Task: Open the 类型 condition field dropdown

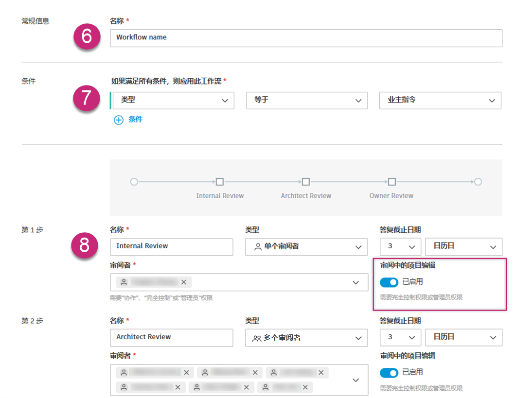Action: click(x=173, y=100)
